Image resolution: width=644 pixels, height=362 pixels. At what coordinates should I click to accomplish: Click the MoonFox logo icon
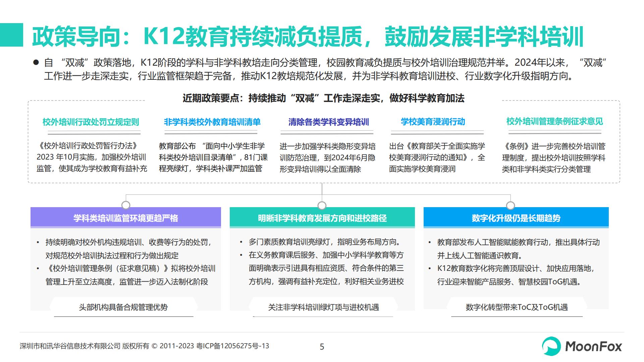coord(551,346)
